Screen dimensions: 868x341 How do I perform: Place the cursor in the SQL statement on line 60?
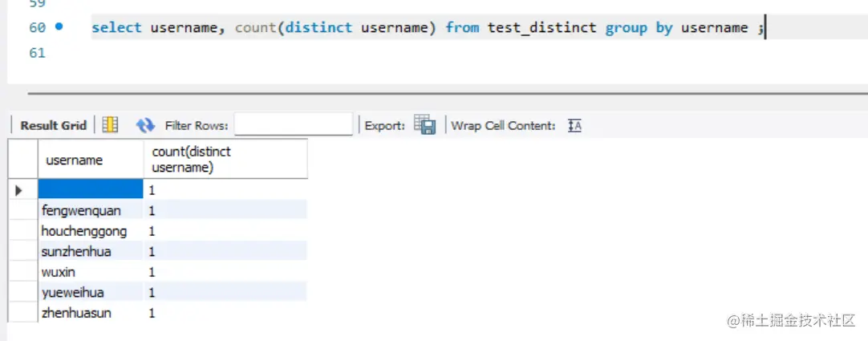pos(426,27)
